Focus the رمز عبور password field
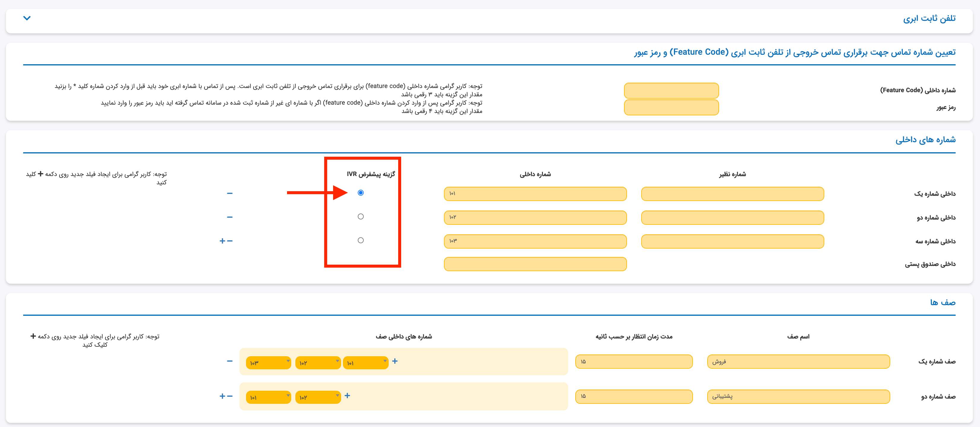980x427 pixels. pyautogui.click(x=672, y=107)
